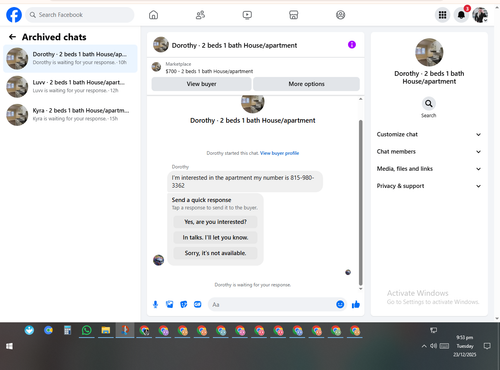Click the Search Facebook field
Screen dimensions: 500x370
[80, 15]
